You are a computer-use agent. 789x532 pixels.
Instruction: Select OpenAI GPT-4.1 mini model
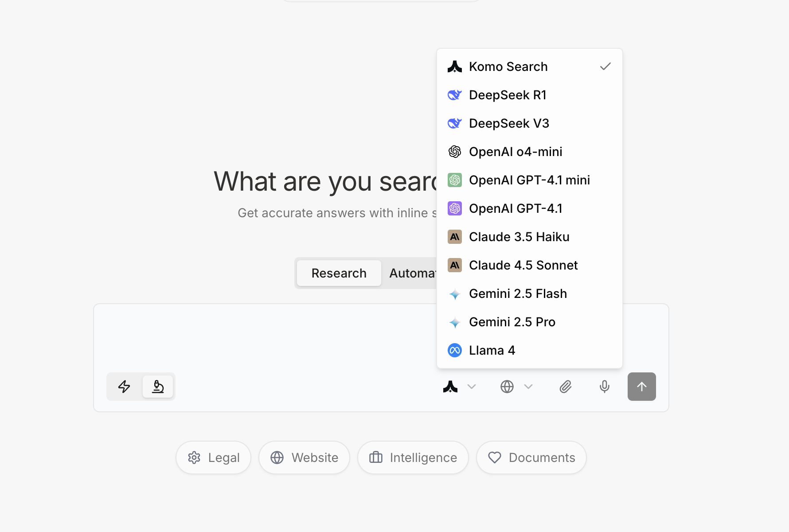pos(529,180)
